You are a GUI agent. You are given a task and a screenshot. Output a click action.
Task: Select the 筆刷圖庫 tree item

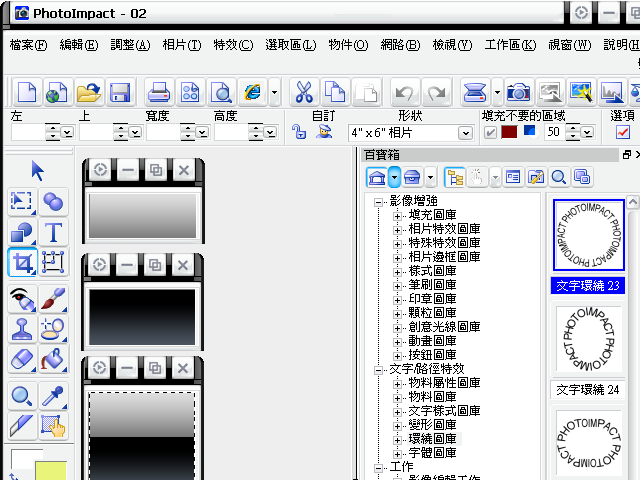coord(432,284)
